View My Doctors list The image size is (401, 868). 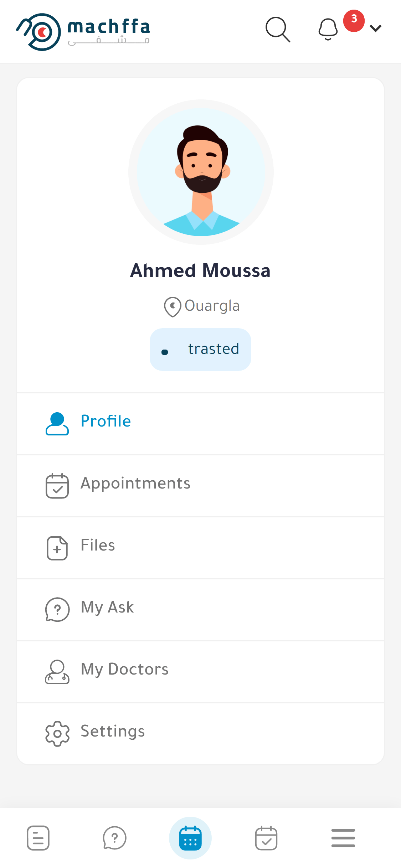124,670
